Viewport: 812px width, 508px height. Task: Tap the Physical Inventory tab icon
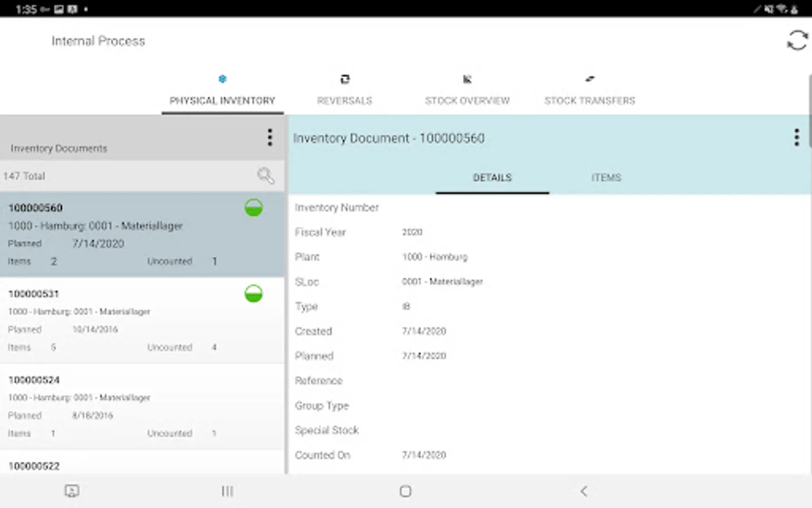click(x=222, y=79)
